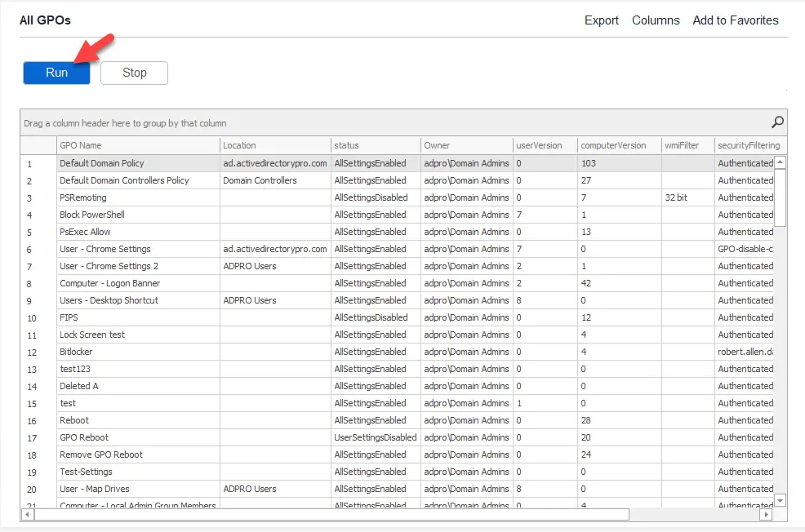Sort by the userVersion column header
Viewport: 805px width, 532px height.
point(545,145)
